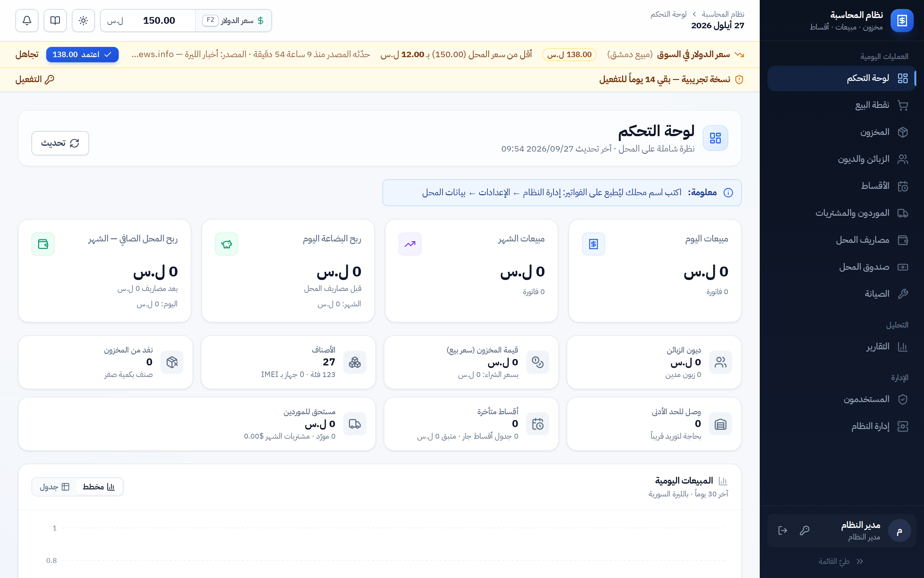Open الزبائن والديون customers page
This screenshot has width=924, height=578.
[x=842, y=159]
